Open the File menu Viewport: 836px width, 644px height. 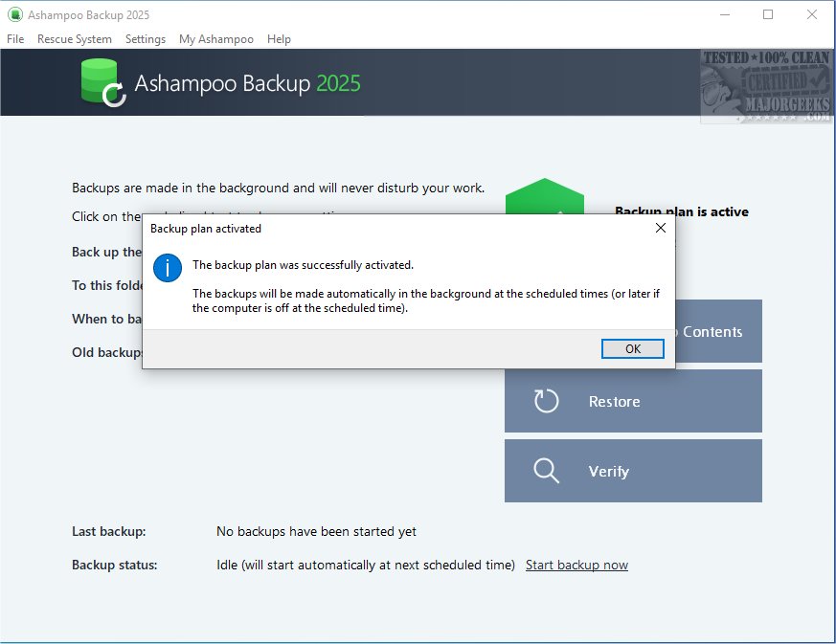(x=15, y=39)
